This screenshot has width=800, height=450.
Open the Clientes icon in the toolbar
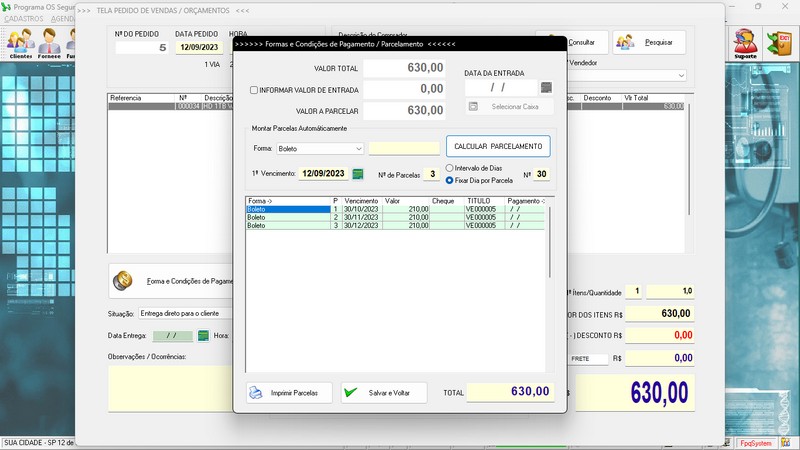[20, 43]
